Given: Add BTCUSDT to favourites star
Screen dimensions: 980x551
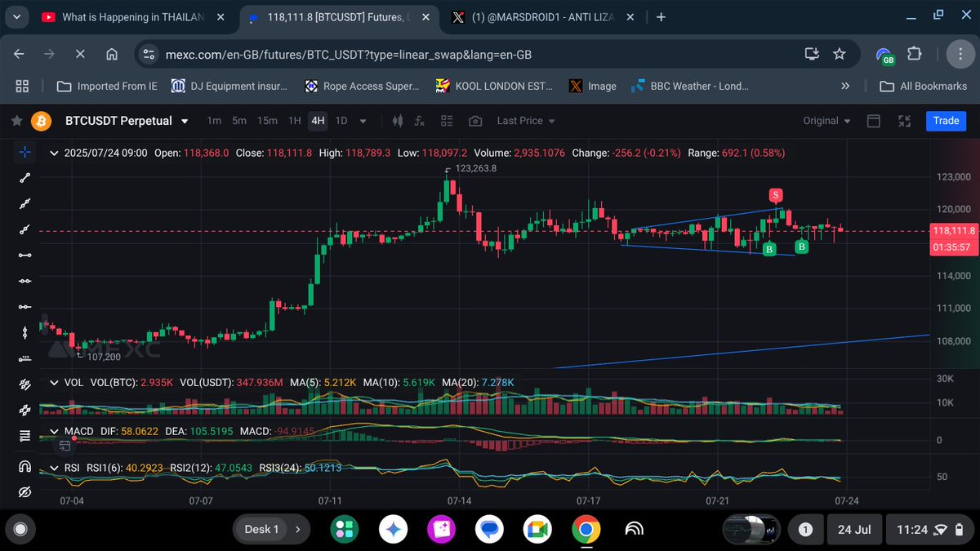Looking at the screenshot, I should pyautogui.click(x=16, y=121).
